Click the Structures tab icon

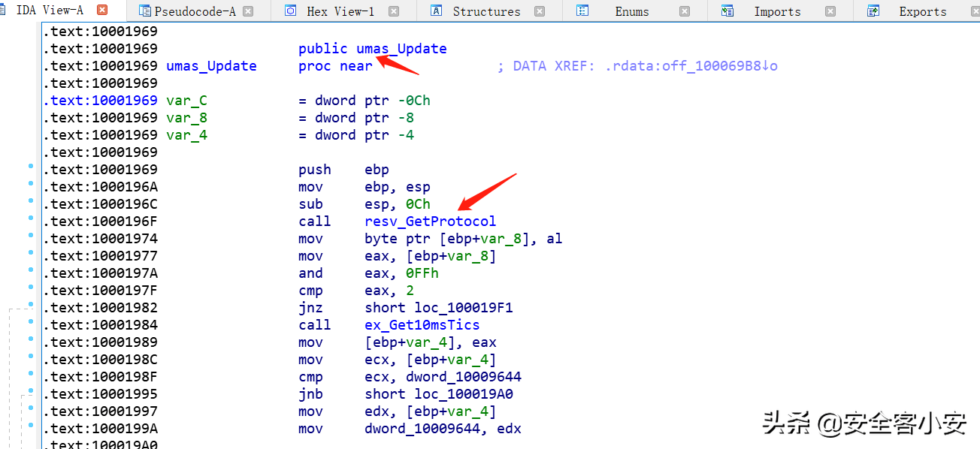coord(436,11)
